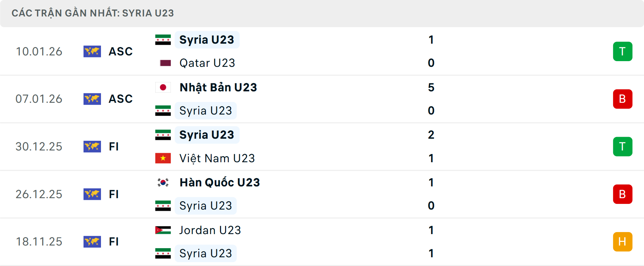This screenshot has width=644, height=266.
Task: Click the Nhật Bản U23 team name
Action: click(218, 87)
